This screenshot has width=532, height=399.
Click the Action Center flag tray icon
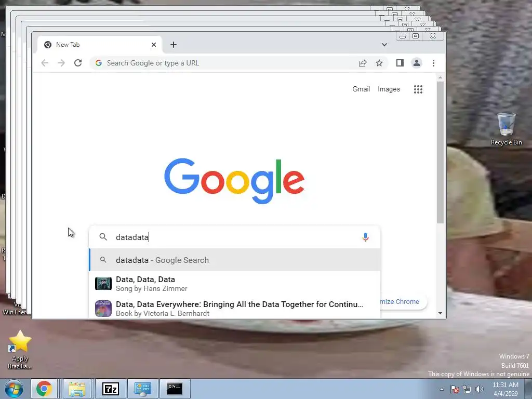click(x=455, y=389)
